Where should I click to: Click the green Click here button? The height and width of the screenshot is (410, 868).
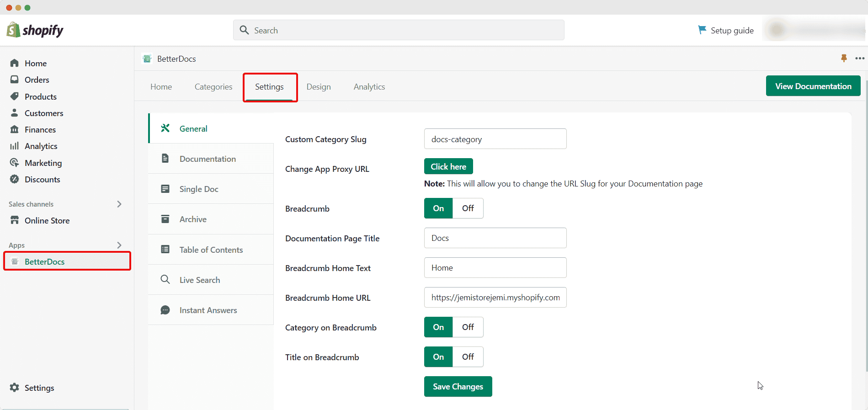click(448, 166)
